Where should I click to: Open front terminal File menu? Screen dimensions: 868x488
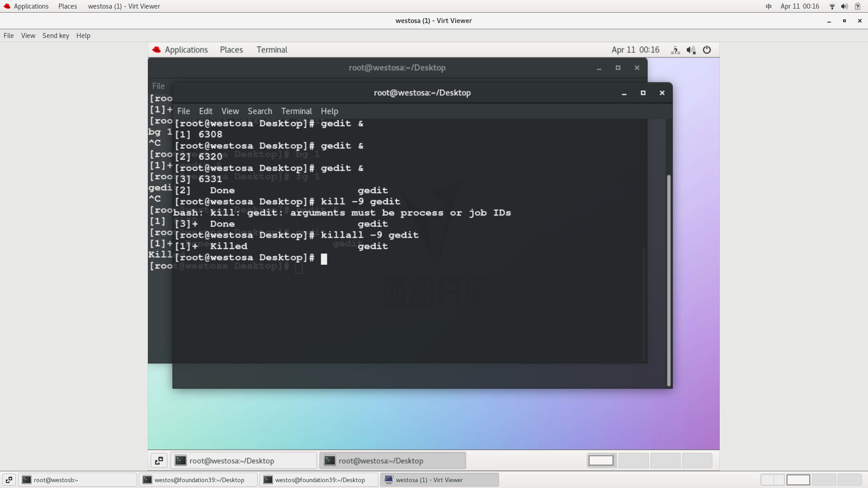184,111
